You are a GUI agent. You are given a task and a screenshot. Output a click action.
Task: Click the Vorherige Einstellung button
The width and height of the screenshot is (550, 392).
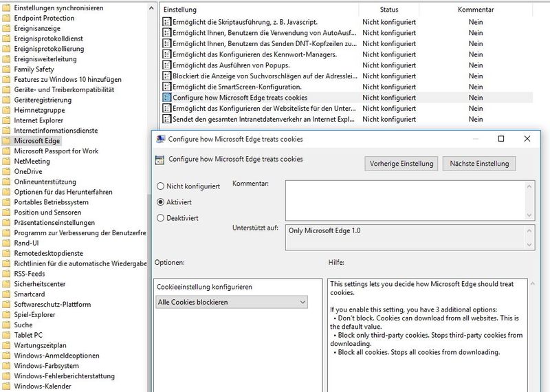click(401, 164)
